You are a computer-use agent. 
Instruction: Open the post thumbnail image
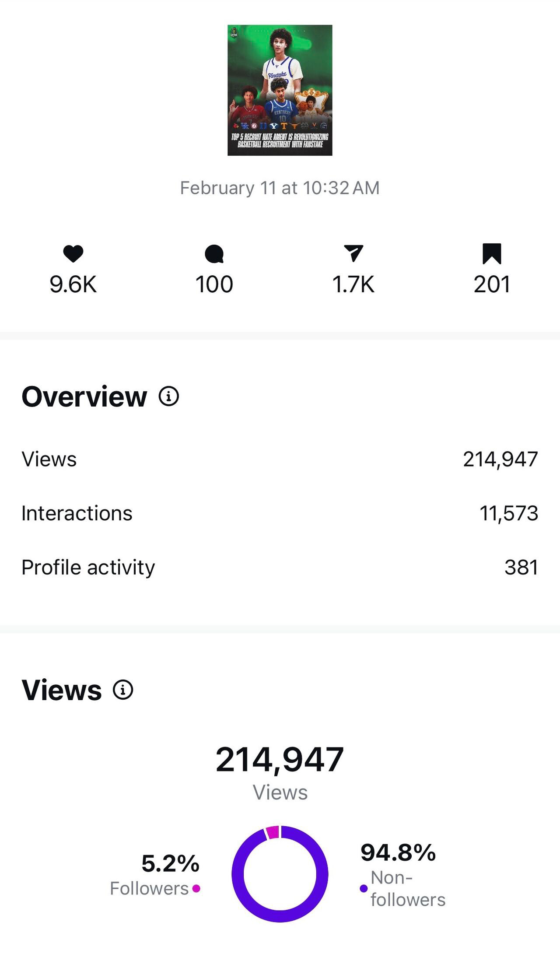280,90
